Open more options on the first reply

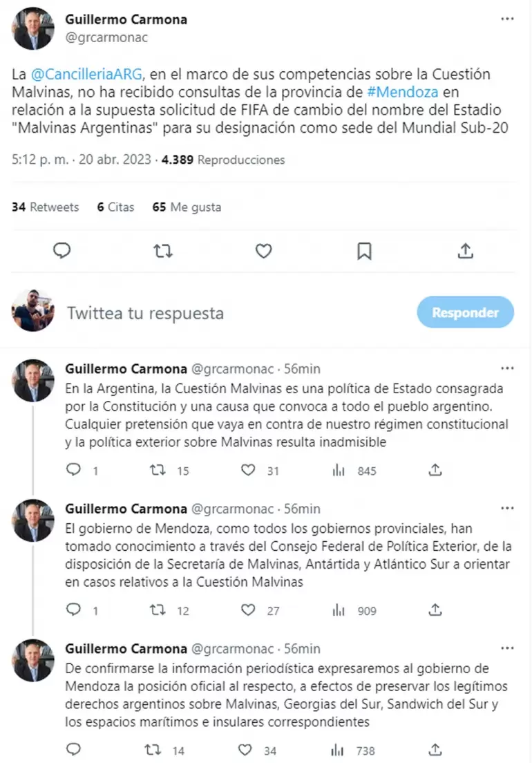[508, 368]
